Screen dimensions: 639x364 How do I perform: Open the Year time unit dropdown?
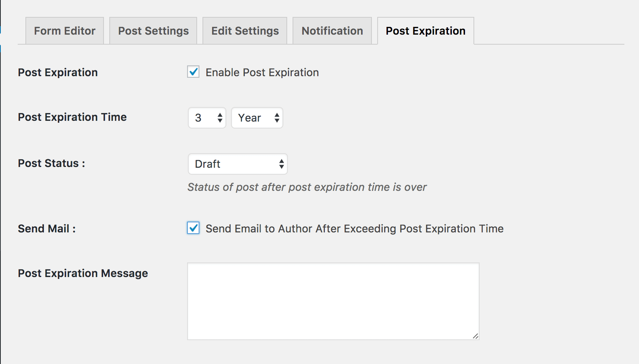(x=257, y=118)
